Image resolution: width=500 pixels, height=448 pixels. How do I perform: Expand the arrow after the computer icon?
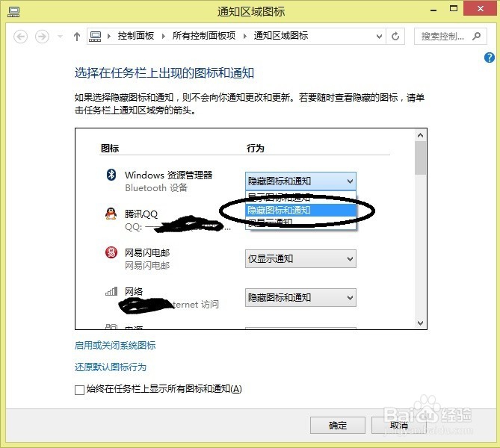coord(109,37)
